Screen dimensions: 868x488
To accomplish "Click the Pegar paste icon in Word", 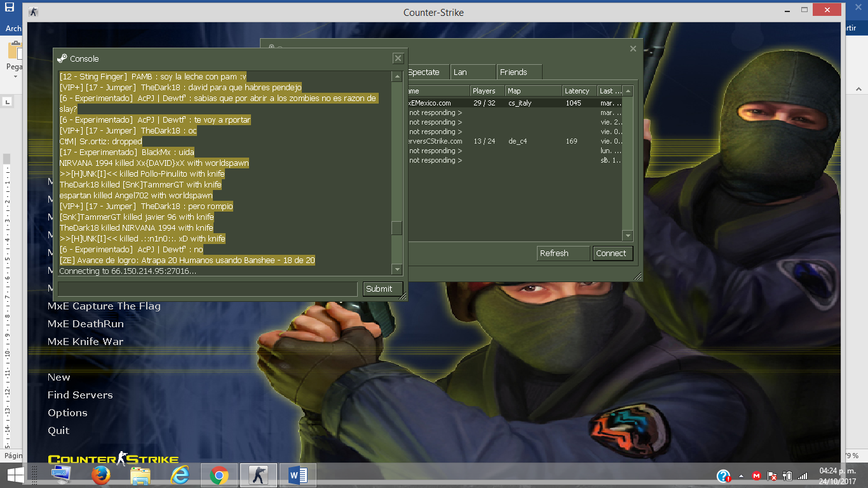I will 14,51.
